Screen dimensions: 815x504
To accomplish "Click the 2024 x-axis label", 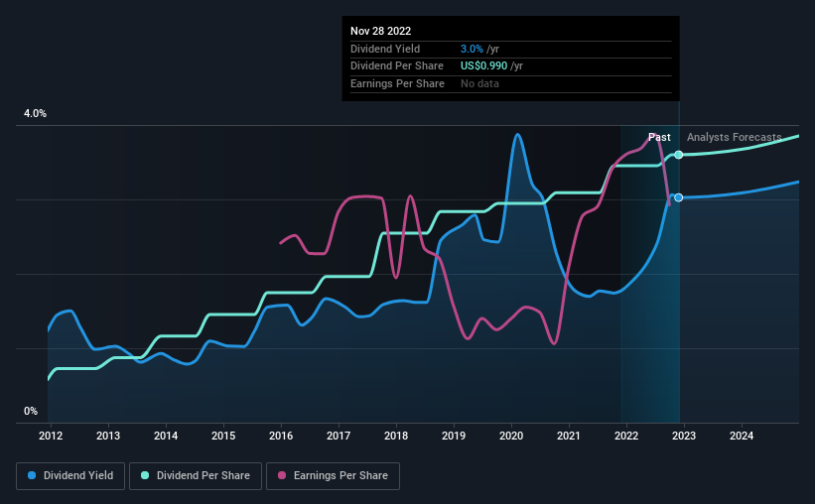I will [x=742, y=436].
